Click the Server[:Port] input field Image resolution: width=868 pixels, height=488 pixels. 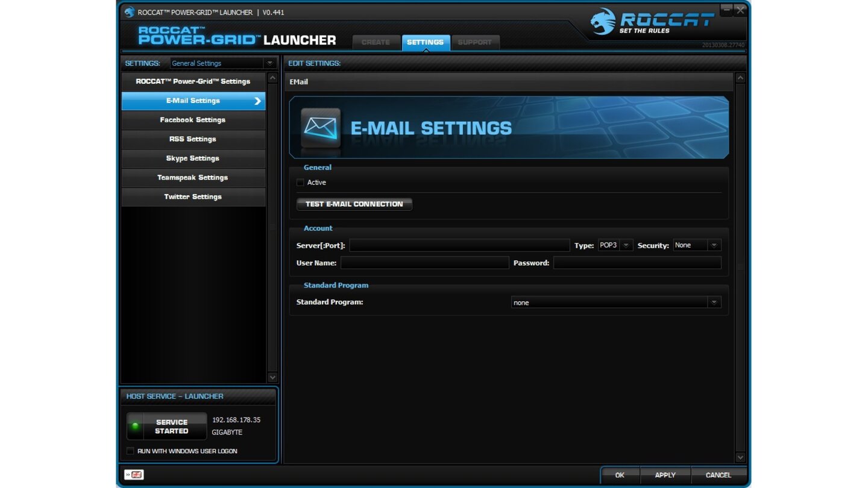(x=459, y=245)
